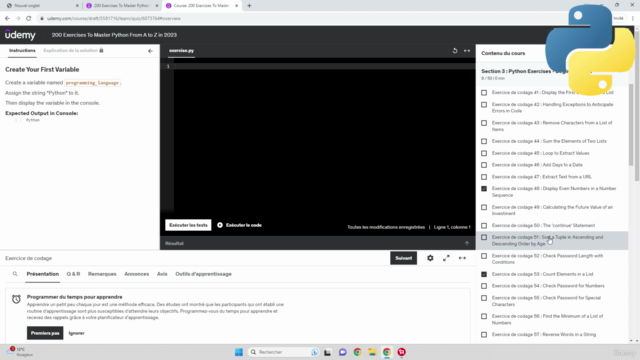Click the Exécuter les tests button
Viewport: 640px width, 360px height.
click(188, 225)
